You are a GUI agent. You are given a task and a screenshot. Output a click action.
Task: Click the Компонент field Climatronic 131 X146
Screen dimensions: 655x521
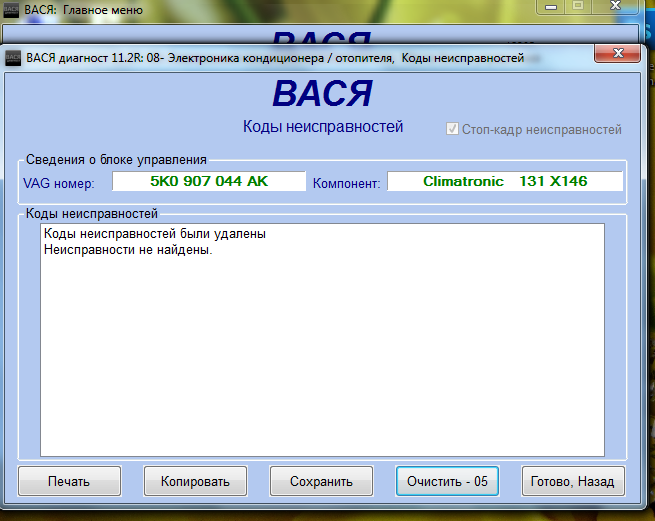tap(505, 181)
